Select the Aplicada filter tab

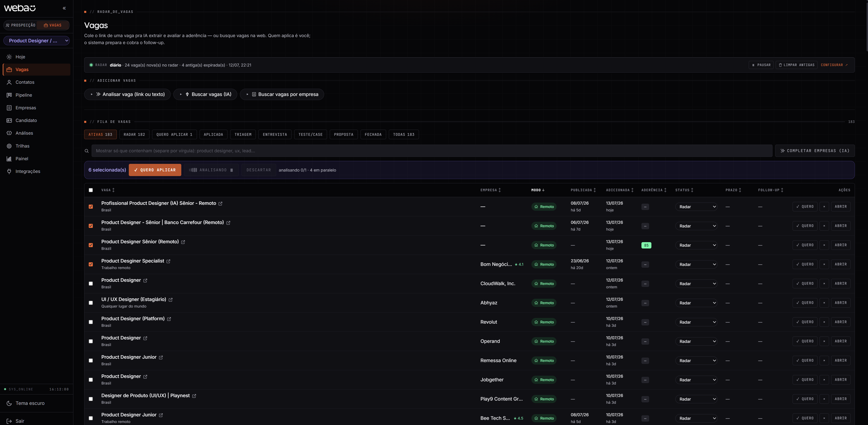pyautogui.click(x=213, y=134)
